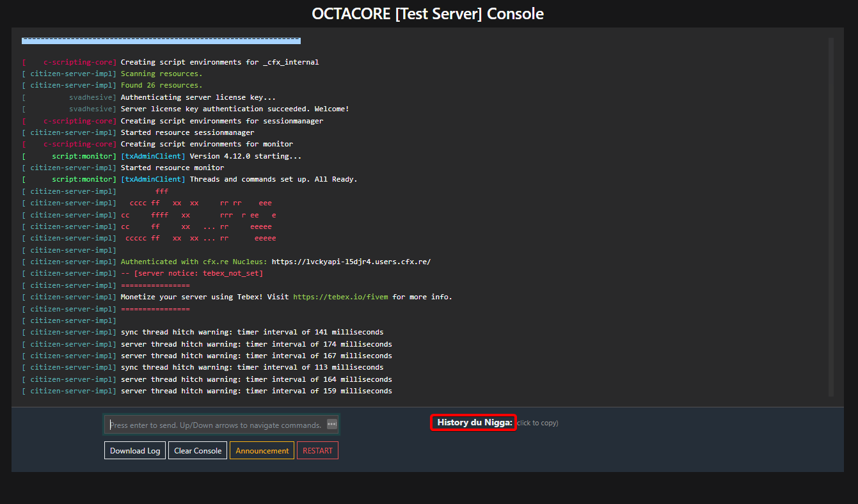Clear the console output

[198, 451]
